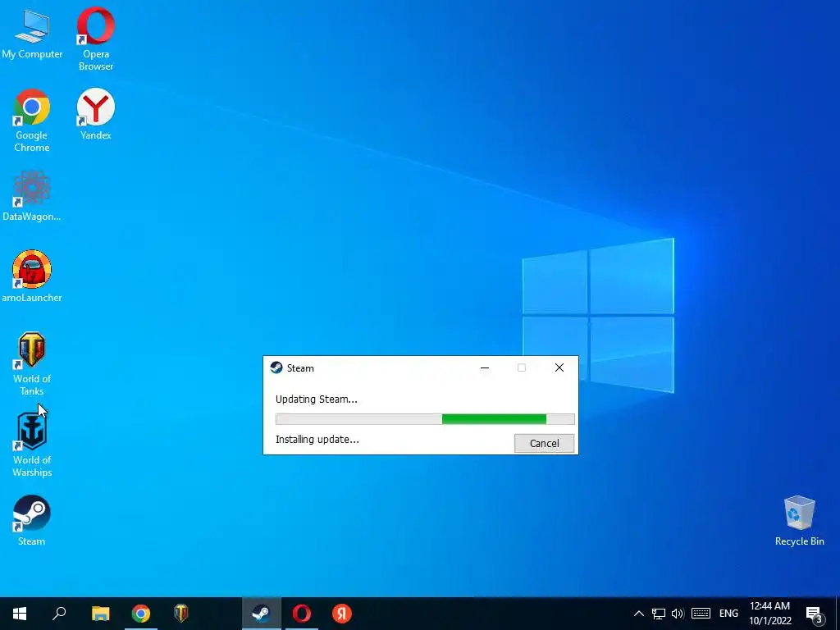The width and height of the screenshot is (840, 630).
Task: Select My Computer desktop icon
Action: point(32,34)
